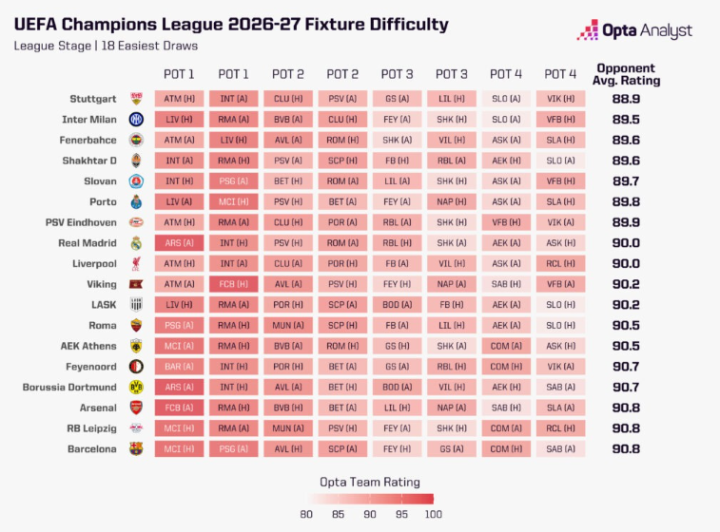
Task: Click the Stuttgart club crest icon
Action: [136, 99]
